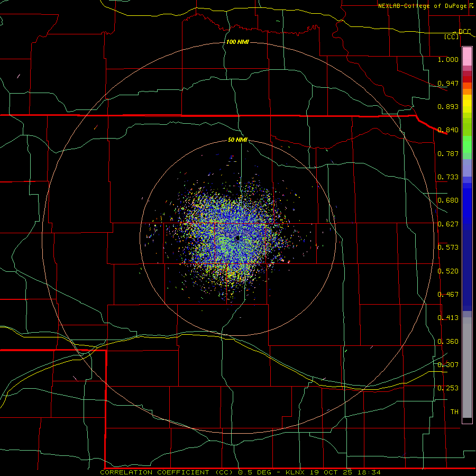Click the 100 NMI range ring label
Image resolution: width=476 pixels, height=476 pixels.
237,42
